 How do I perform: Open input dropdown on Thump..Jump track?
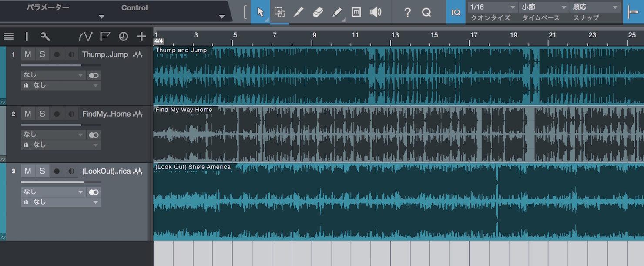click(53, 75)
